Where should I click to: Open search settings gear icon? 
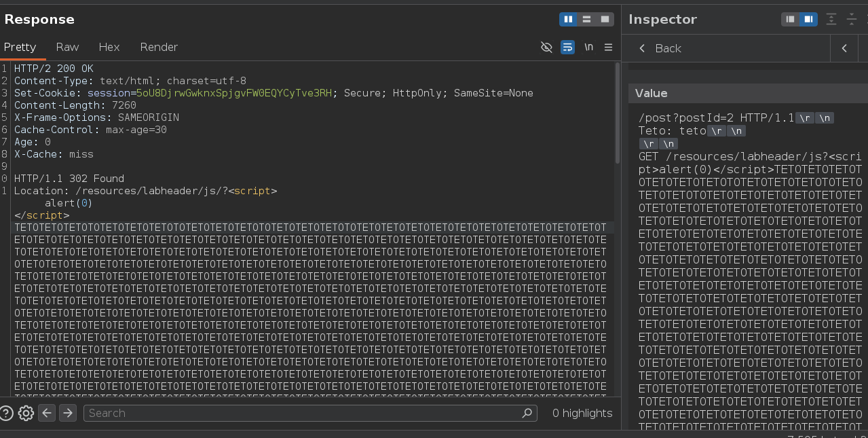click(x=26, y=413)
